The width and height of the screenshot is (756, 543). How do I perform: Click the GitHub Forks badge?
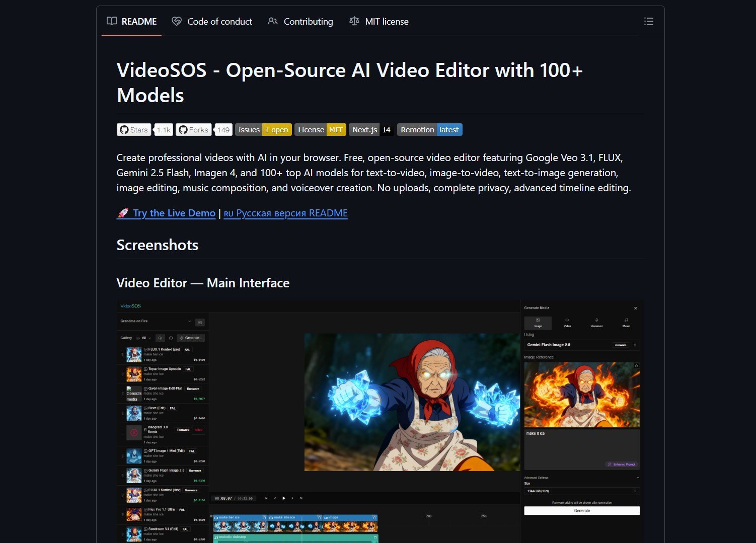pos(193,130)
